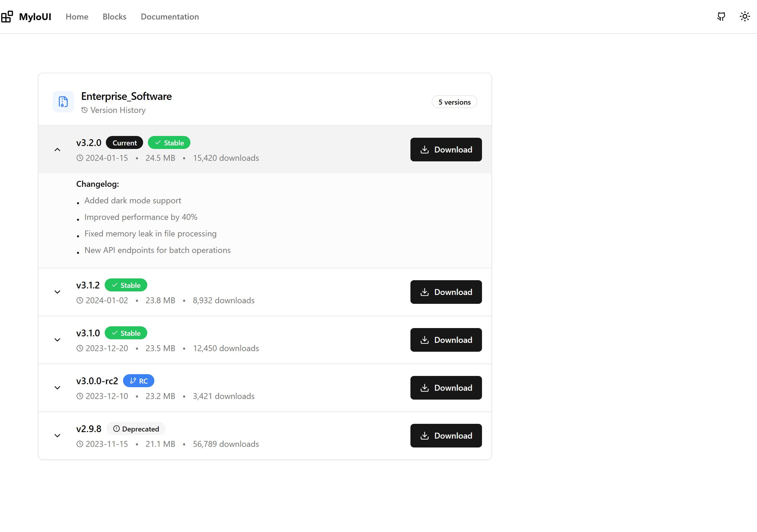The width and height of the screenshot is (757, 532).
Task: Click the 12,450 downloads count
Action: [x=226, y=348]
